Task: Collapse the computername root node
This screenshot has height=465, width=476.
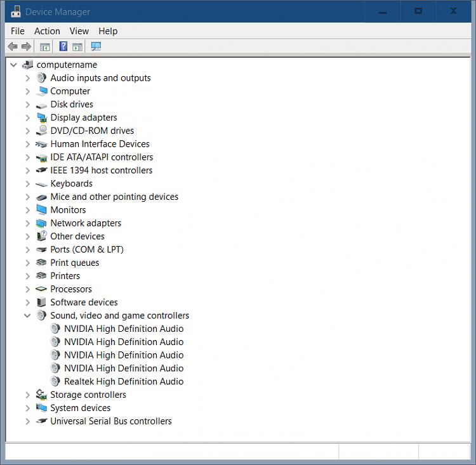Action: [x=13, y=64]
